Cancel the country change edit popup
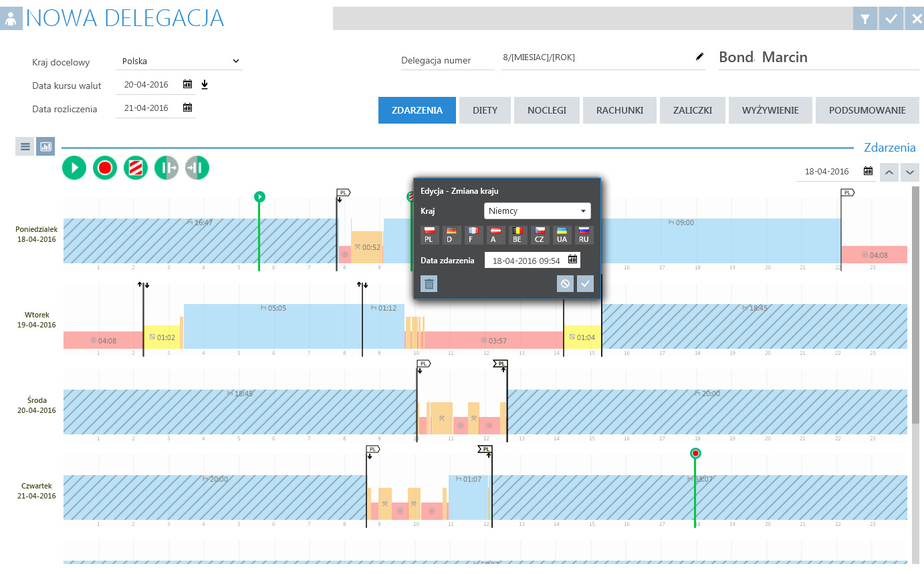The image size is (924, 574). tap(566, 284)
